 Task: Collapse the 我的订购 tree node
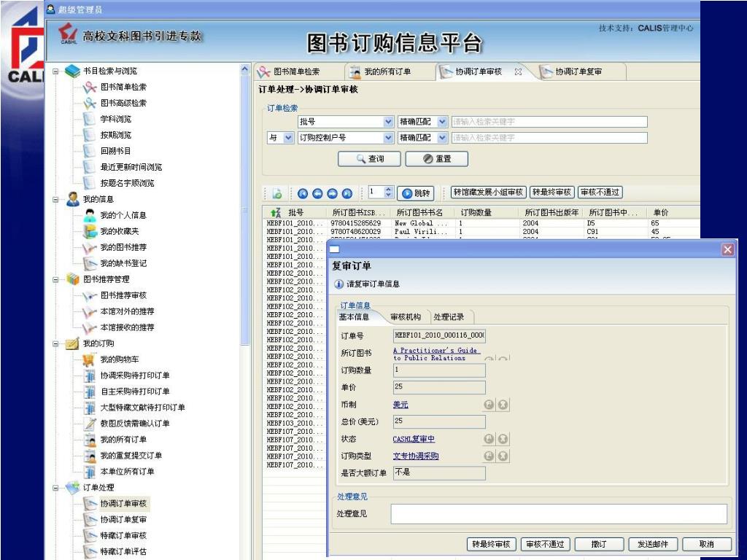55,343
